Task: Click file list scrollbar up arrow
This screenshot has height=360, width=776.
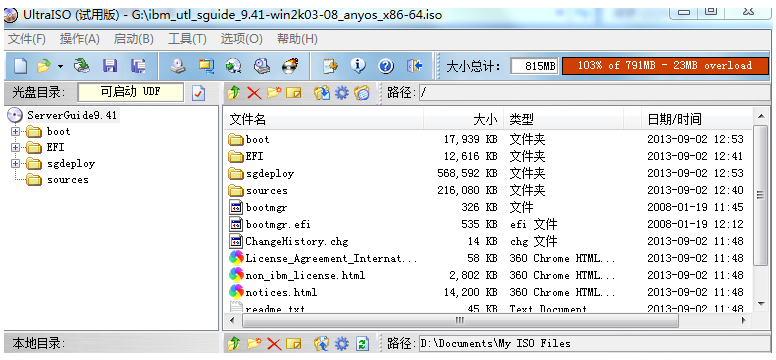Action: click(x=761, y=117)
